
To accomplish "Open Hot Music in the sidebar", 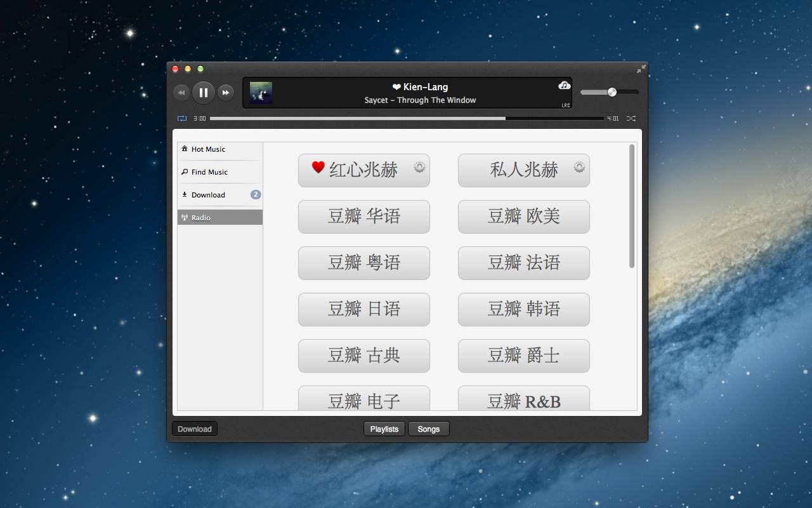I will coord(219,149).
